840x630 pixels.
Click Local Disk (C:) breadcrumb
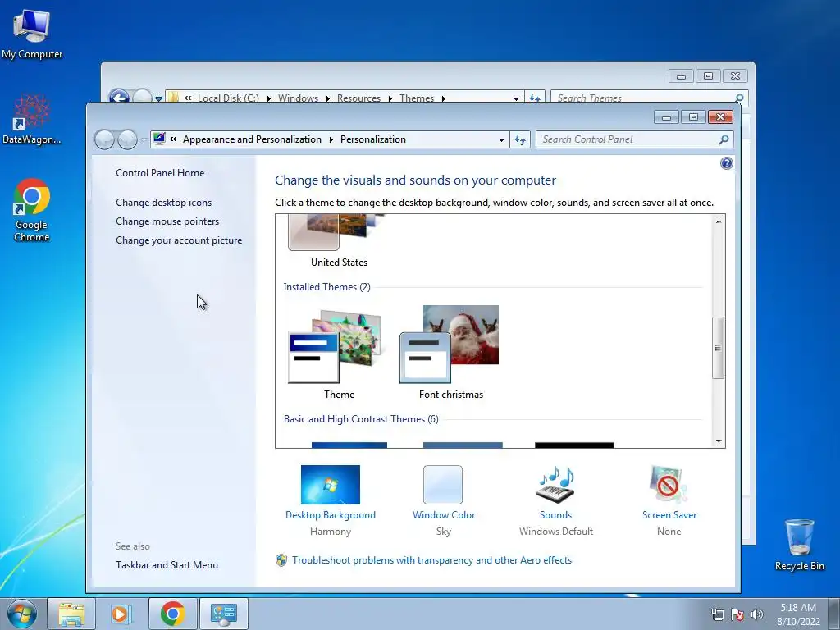tap(228, 98)
